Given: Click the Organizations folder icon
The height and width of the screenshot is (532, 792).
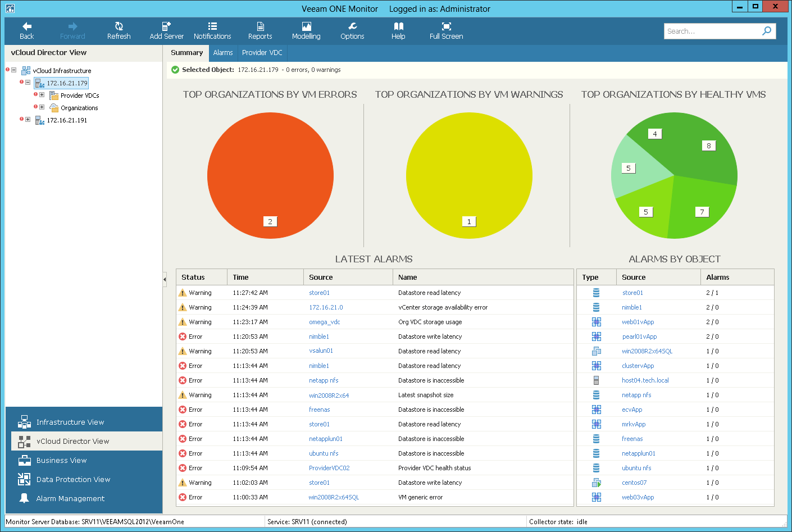Looking at the screenshot, I should tap(54, 108).
